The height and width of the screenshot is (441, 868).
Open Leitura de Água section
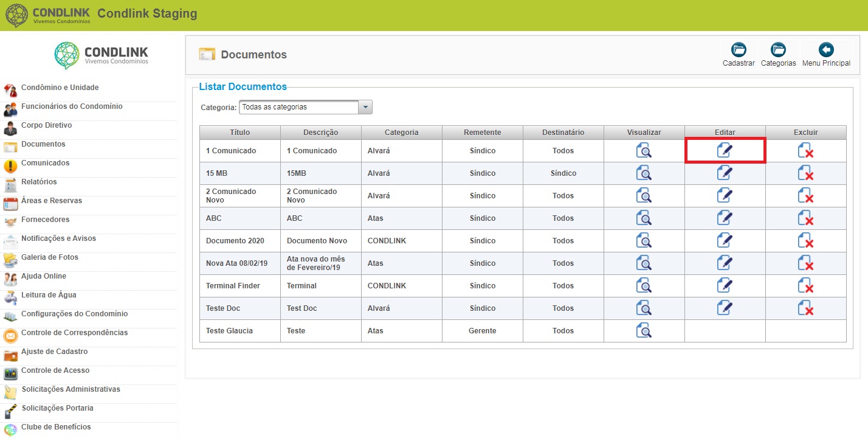click(x=49, y=295)
